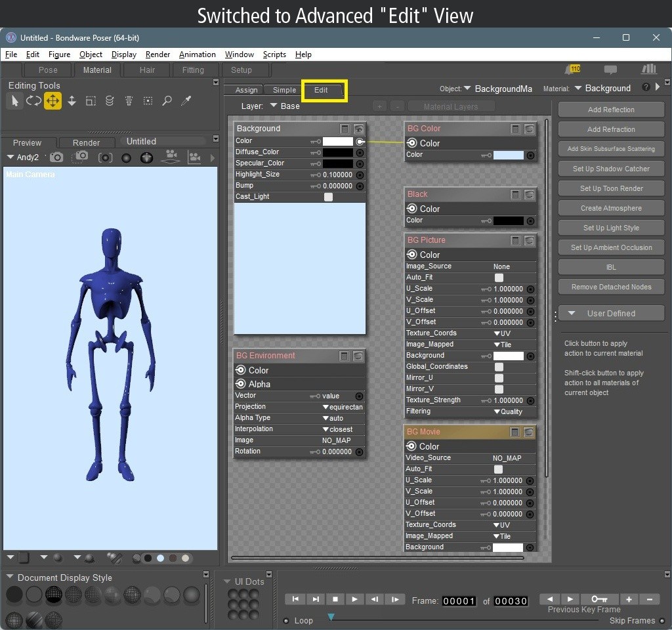
Task: Open the Material dropdown showing Background
Action: [602, 89]
